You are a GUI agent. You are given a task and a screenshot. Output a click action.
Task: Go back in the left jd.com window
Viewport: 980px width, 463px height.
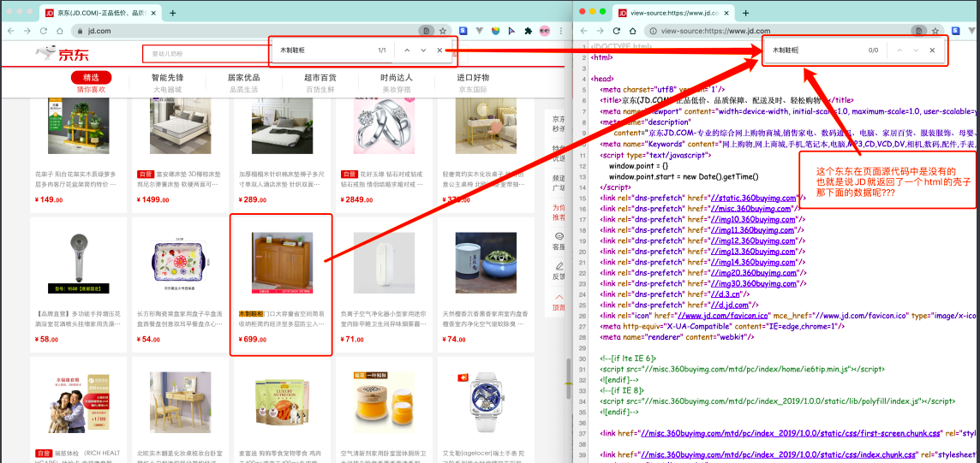[x=10, y=31]
